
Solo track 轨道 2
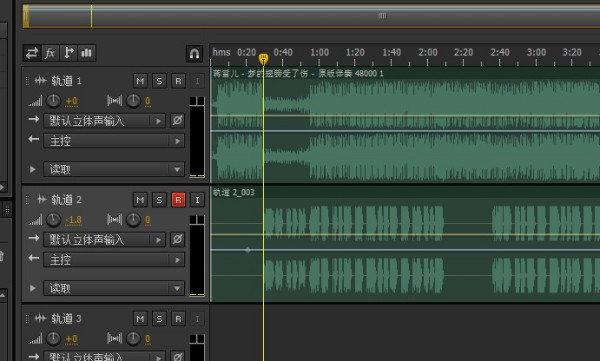pos(159,200)
